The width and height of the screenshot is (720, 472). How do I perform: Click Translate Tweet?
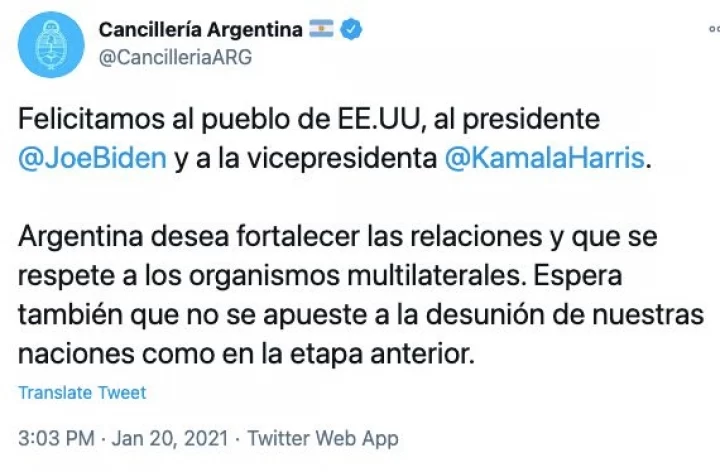tap(82, 393)
